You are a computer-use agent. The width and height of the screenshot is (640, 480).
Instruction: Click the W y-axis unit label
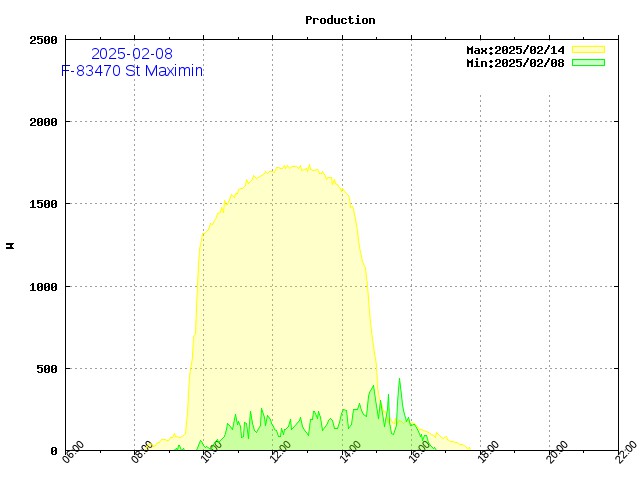pos(11,244)
